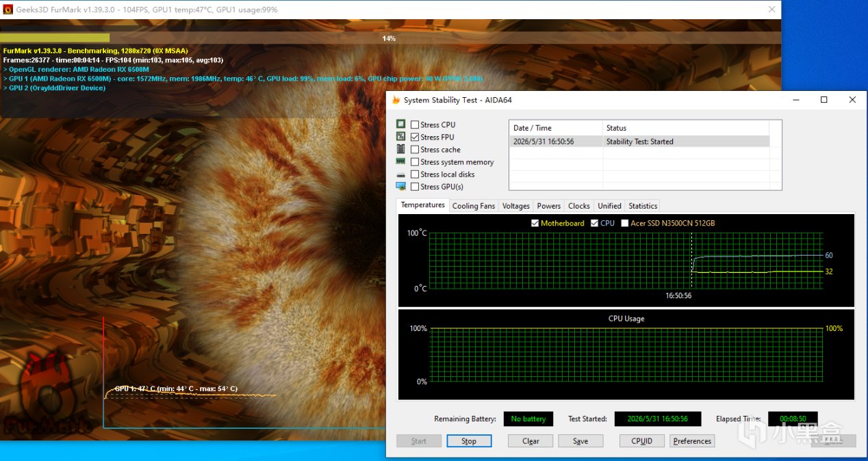
Task: Click the Status column header
Action: (686, 128)
